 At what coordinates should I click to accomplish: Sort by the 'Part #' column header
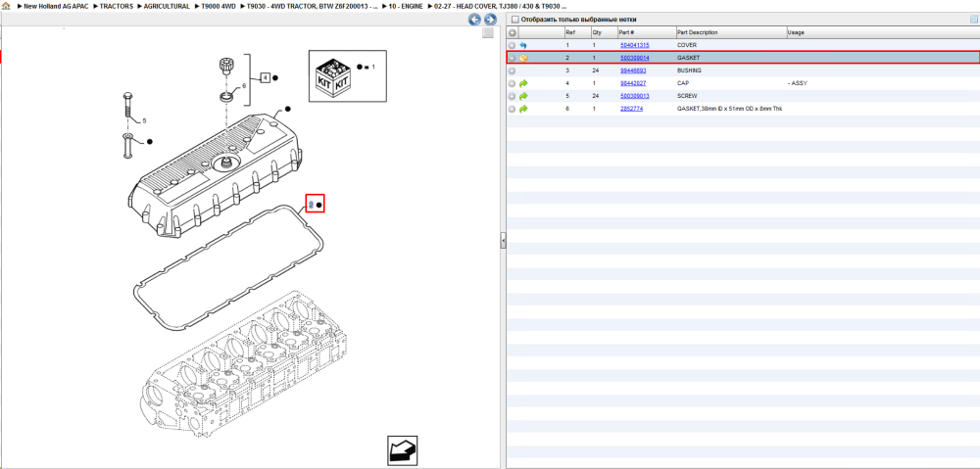click(x=646, y=32)
